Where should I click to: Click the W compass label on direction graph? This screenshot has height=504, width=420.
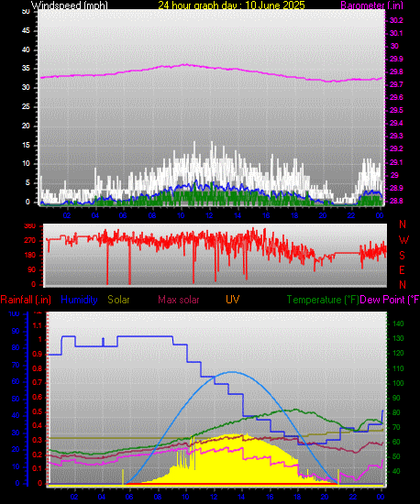click(403, 240)
